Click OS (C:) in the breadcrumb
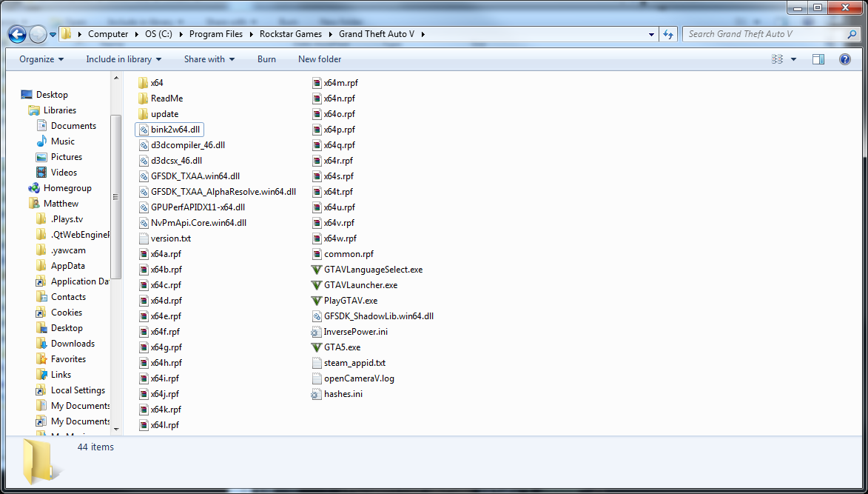The image size is (868, 494). click(x=158, y=34)
